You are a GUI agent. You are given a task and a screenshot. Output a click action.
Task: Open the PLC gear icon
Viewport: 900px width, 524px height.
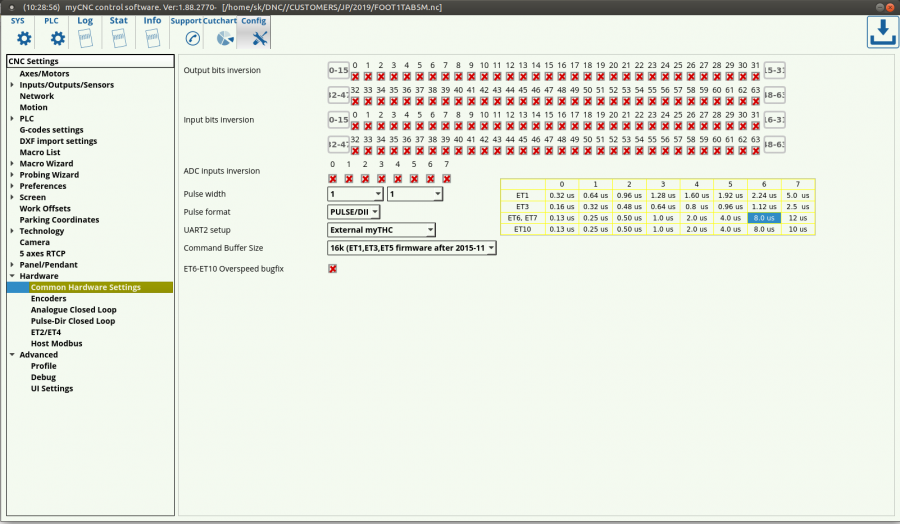[57, 38]
